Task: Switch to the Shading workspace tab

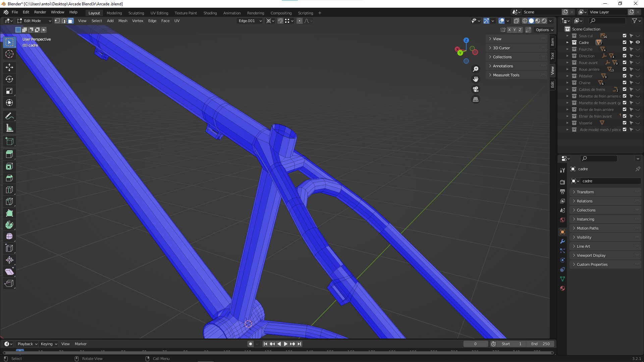Action: point(210,13)
